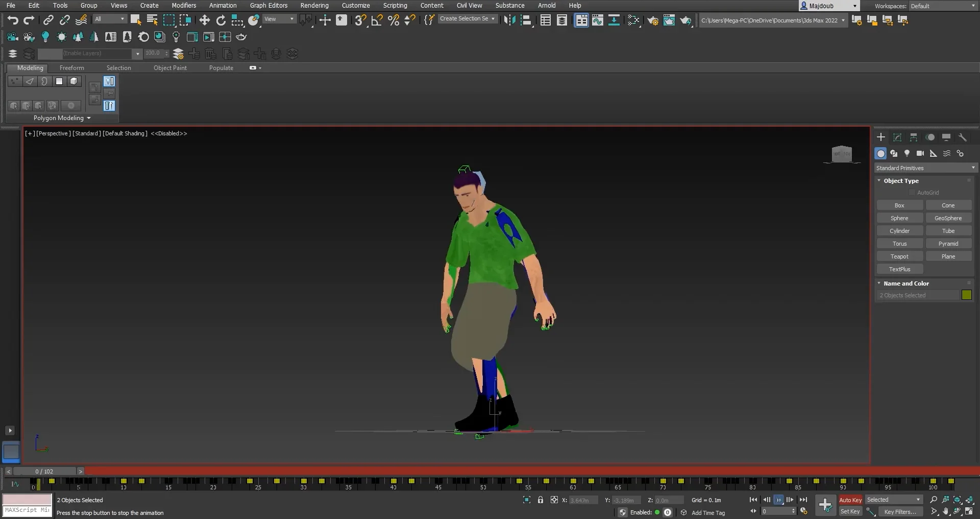980x519 pixels.
Task: Switch to the Modify command panel
Action: [897, 137]
